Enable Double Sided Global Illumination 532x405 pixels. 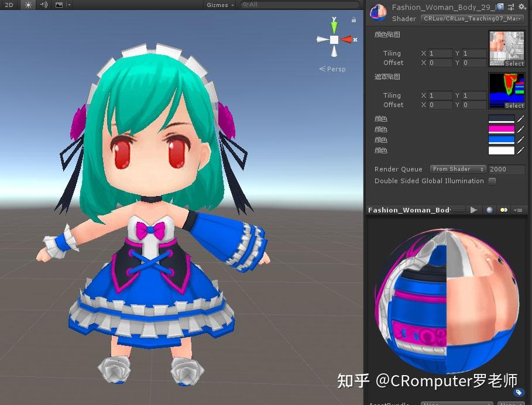click(492, 181)
